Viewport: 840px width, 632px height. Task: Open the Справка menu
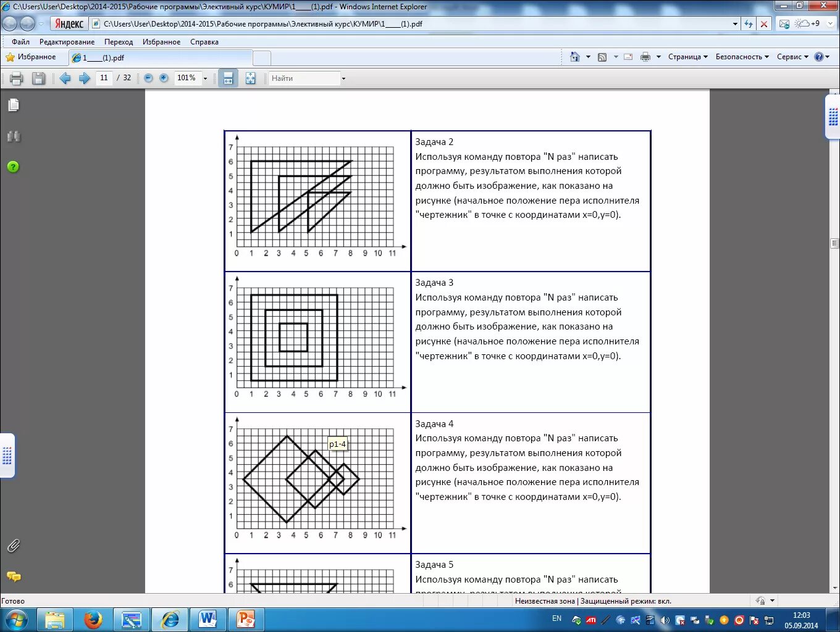click(204, 42)
